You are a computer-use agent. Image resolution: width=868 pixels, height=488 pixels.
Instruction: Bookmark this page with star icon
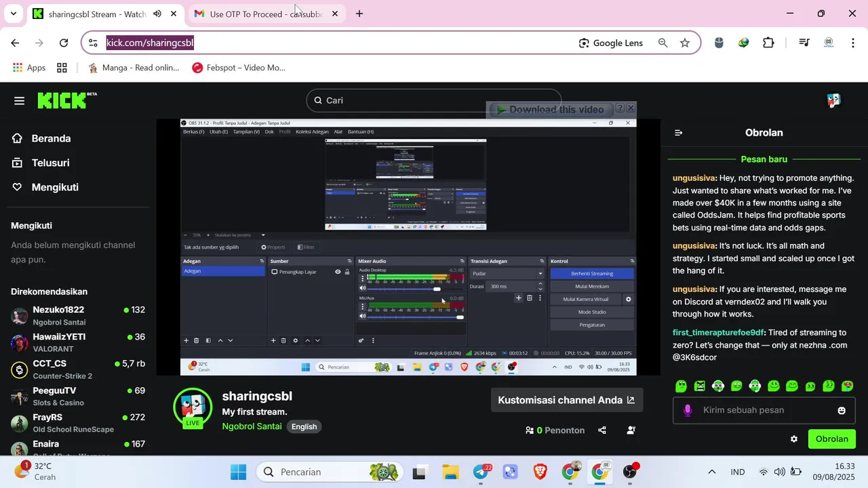point(685,43)
